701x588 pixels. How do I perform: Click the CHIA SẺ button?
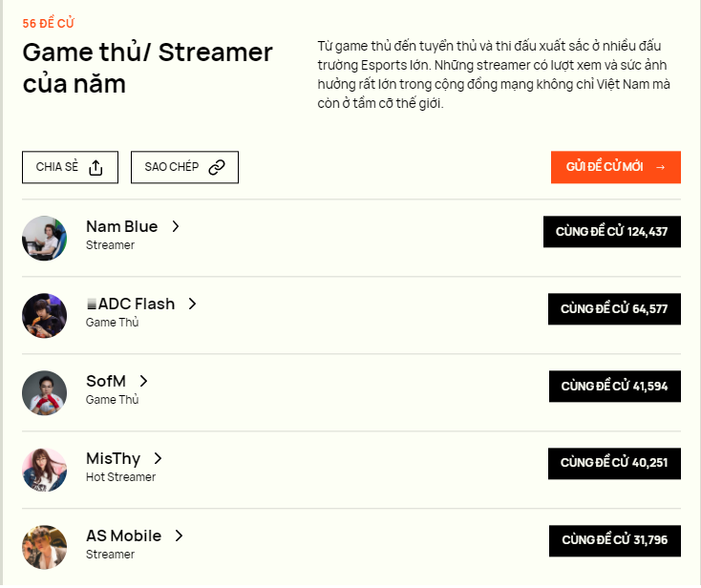click(x=70, y=167)
